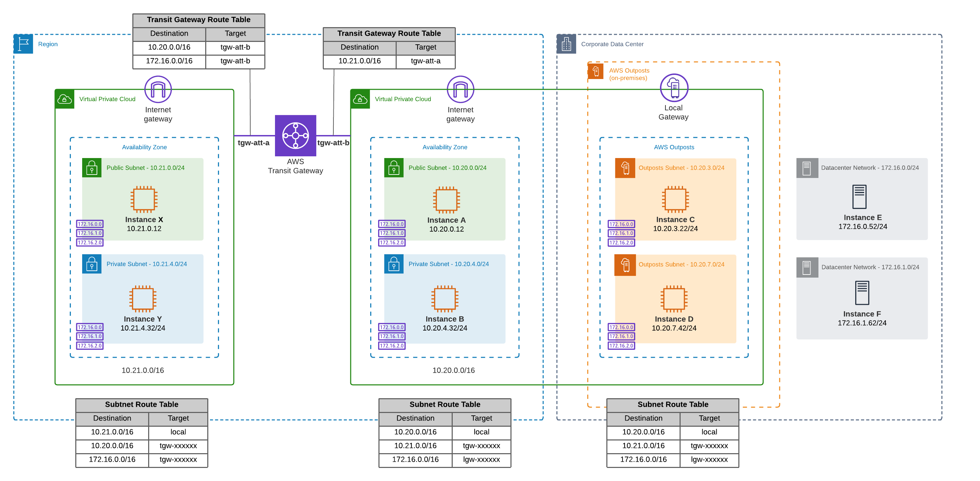Image resolution: width=980 pixels, height=481 pixels.
Task: Click left Transit Gateway Route Table title
Action: [x=199, y=20]
